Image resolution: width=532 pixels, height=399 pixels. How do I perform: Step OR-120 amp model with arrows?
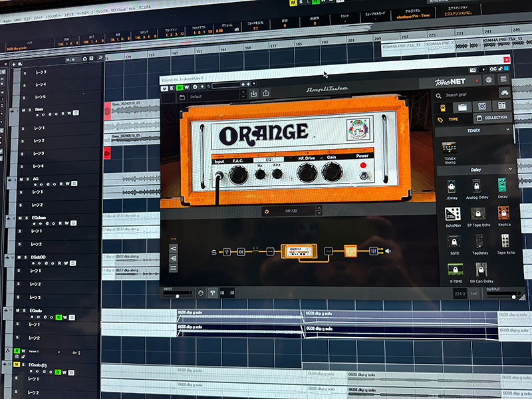(319, 210)
